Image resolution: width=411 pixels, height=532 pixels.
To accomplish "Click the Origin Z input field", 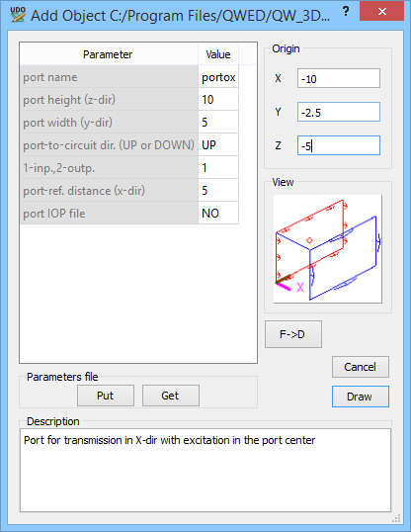I will click(339, 145).
